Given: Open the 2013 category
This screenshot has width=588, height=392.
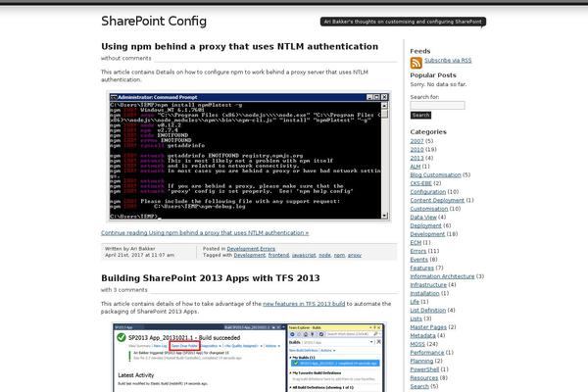Looking at the screenshot, I should [x=416, y=158].
